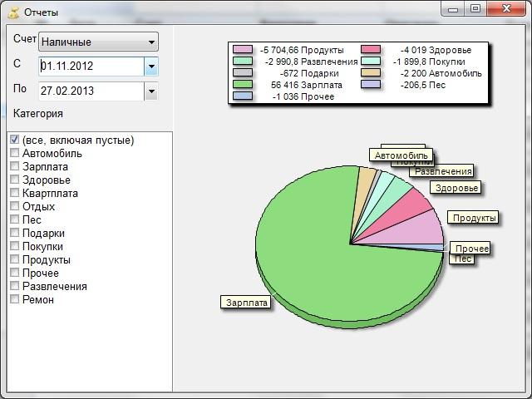Click the blue Прочее legend color swatch
The image size is (532, 399).
[243, 96]
